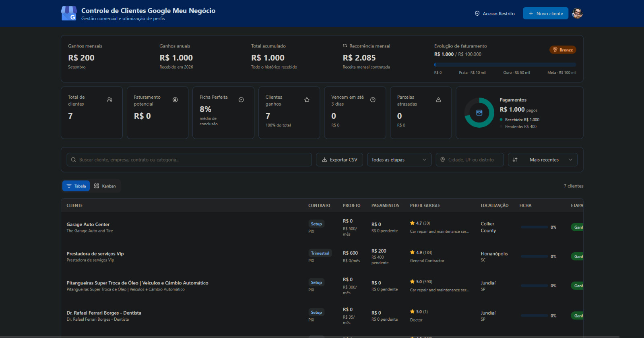Focus the Buscar cliente search field
644x338 pixels.
[x=189, y=160]
